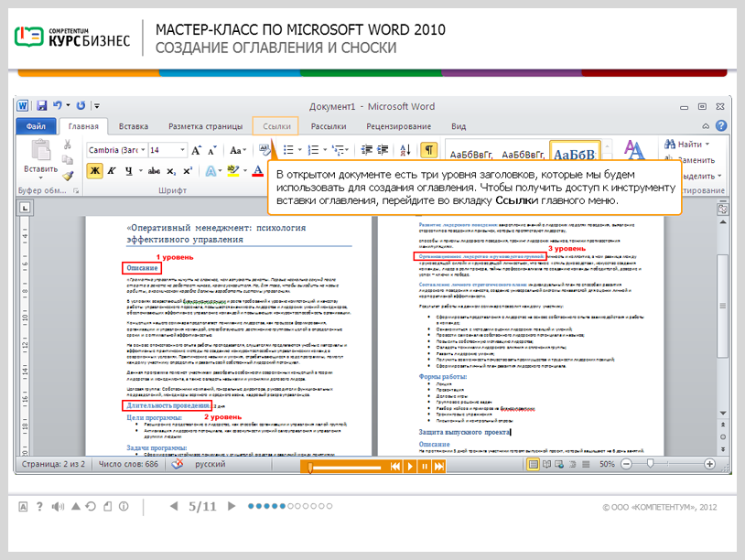Apply the yellow text highlight color
745x560 pixels.
click(x=232, y=171)
